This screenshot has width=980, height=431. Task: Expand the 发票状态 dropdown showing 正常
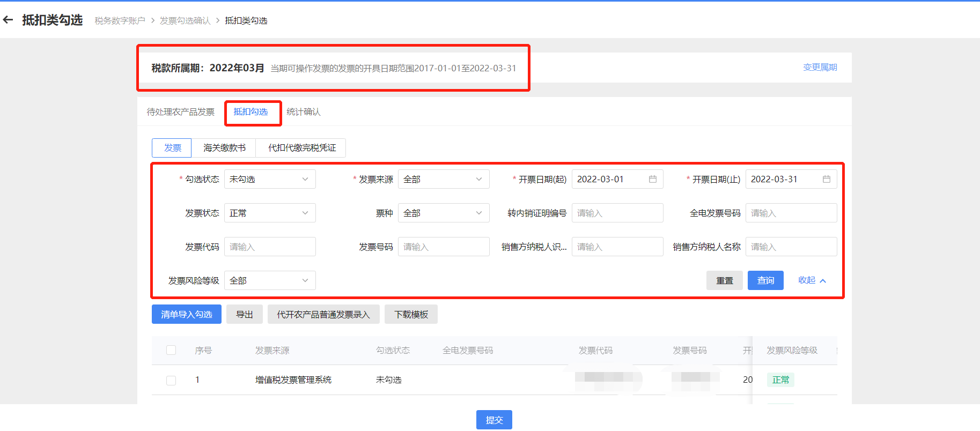pyautogui.click(x=270, y=213)
